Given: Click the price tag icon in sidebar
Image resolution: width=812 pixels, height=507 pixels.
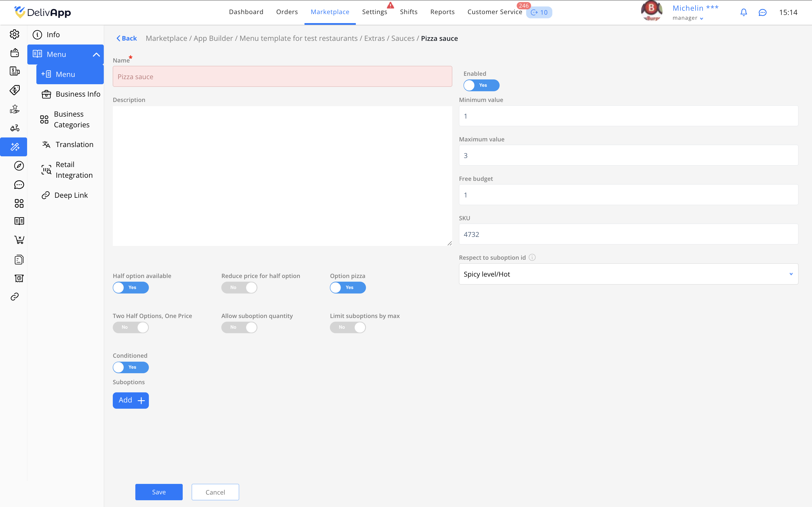Looking at the screenshot, I should (x=14, y=90).
